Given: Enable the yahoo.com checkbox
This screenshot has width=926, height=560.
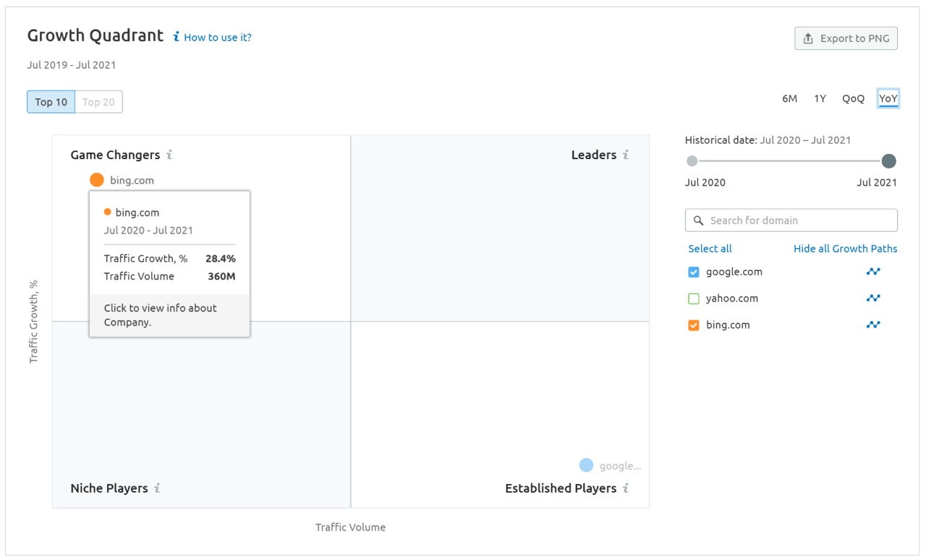Looking at the screenshot, I should click(x=694, y=299).
